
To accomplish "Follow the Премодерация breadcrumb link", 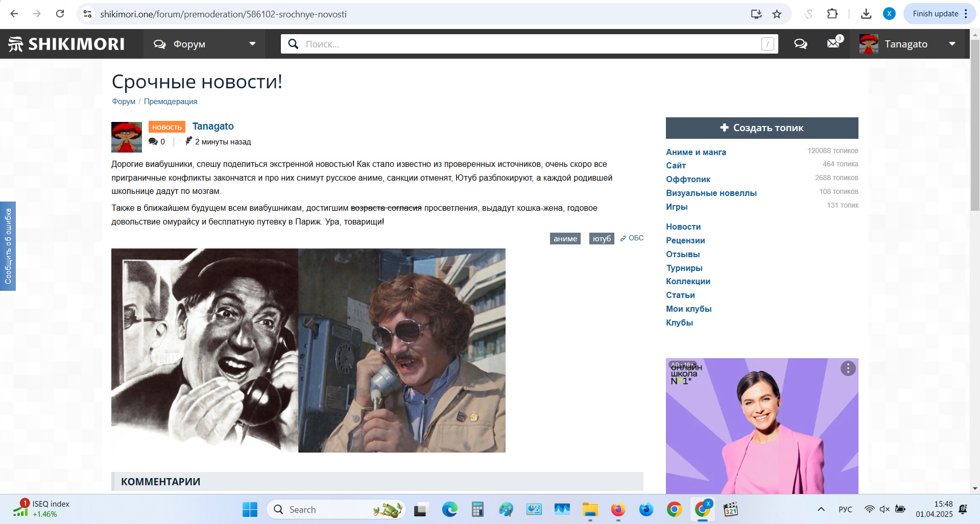I will [x=170, y=102].
